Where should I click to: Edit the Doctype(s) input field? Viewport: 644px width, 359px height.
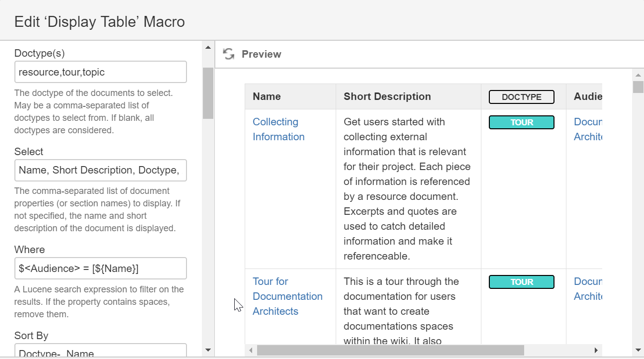coord(100,72)
